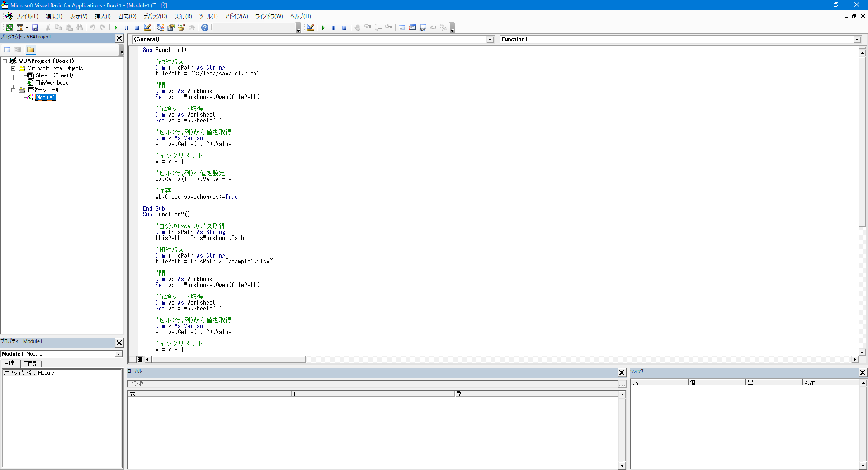Open the Locals Window debug icon
Viewport: 868px width, 470px height.
point(402,28)
